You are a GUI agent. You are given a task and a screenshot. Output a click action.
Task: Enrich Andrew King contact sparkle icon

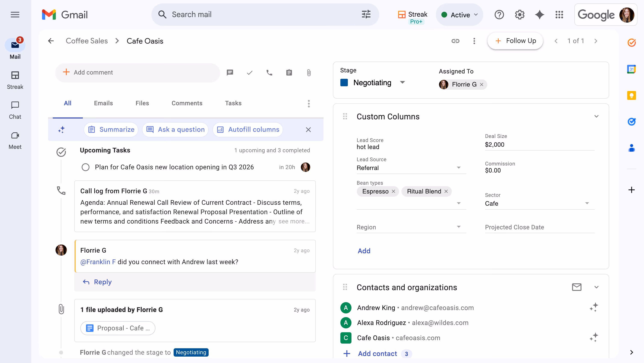tap(594, 307)
